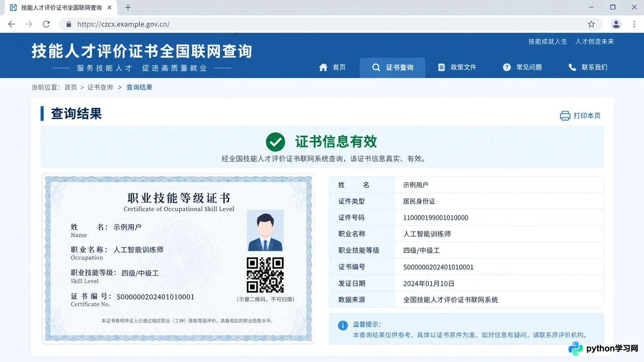Click the QR code on the certificate
Image resolution: width=644 pixels, height=362 pixels.
[265, 275]
